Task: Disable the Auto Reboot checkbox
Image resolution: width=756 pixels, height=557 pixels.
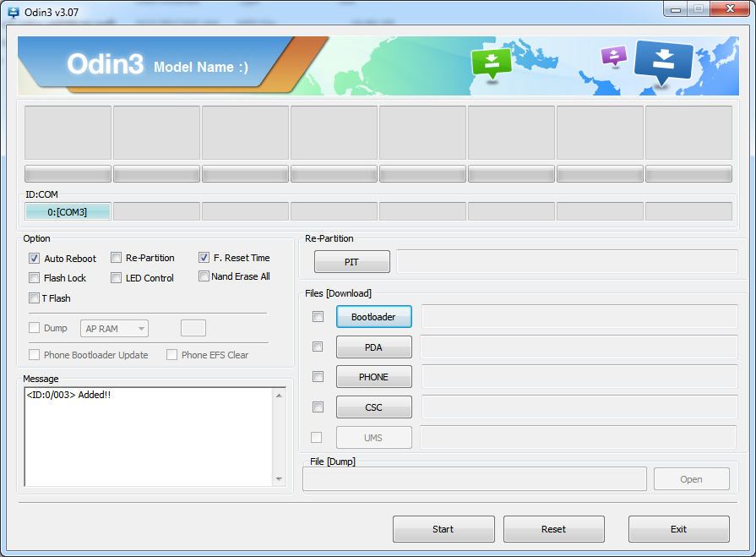Action: click(x=34, y=258)
